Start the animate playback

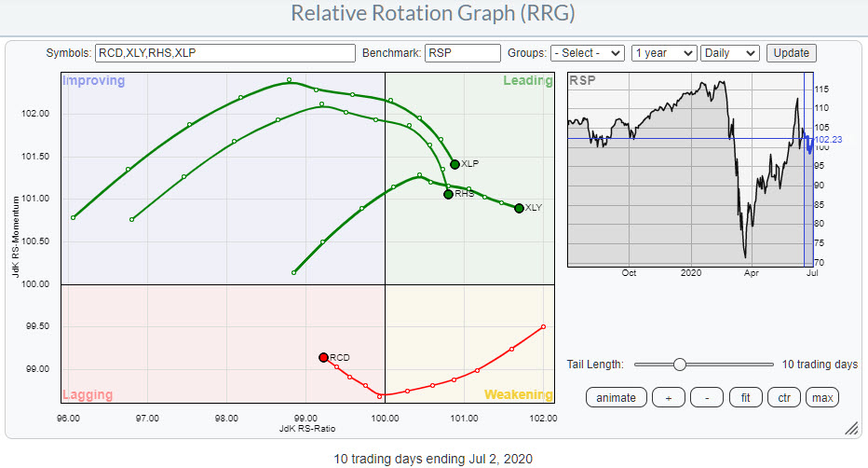pyautogui.click(x=616, y=398)
